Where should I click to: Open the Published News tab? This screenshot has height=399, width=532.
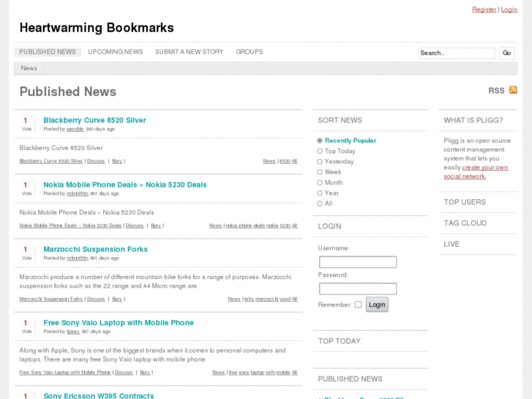(48, 52)
